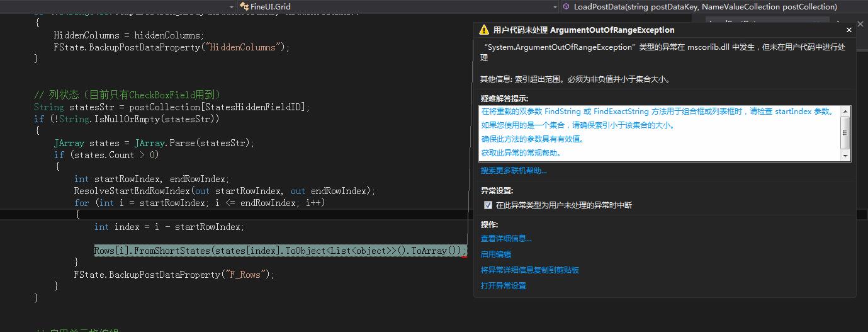The height and width of the screenshot is (332, 868).
Task: Copy exception details to clipboard link
Action: pos(529,270)
